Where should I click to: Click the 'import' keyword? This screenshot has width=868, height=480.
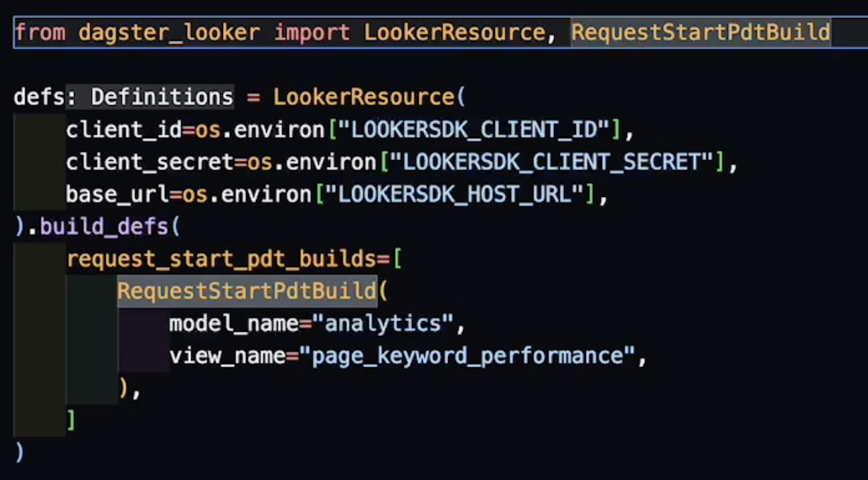(x=312, y=33)
